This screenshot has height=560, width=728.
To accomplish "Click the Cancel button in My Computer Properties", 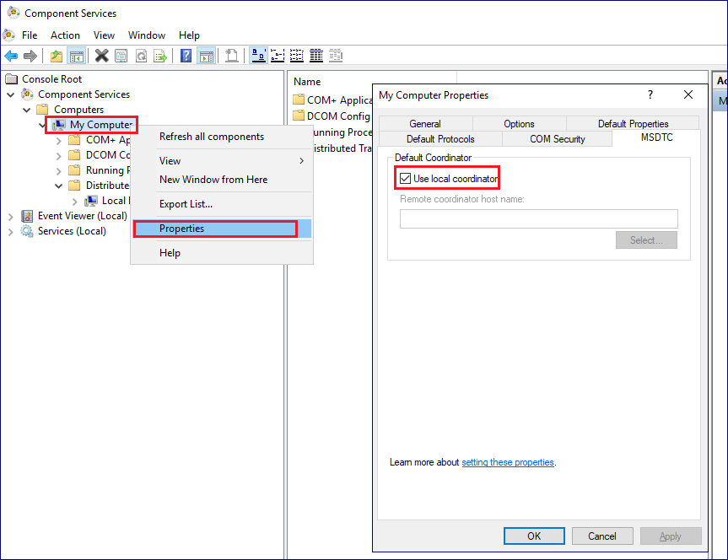I will [x=602, y=536].
